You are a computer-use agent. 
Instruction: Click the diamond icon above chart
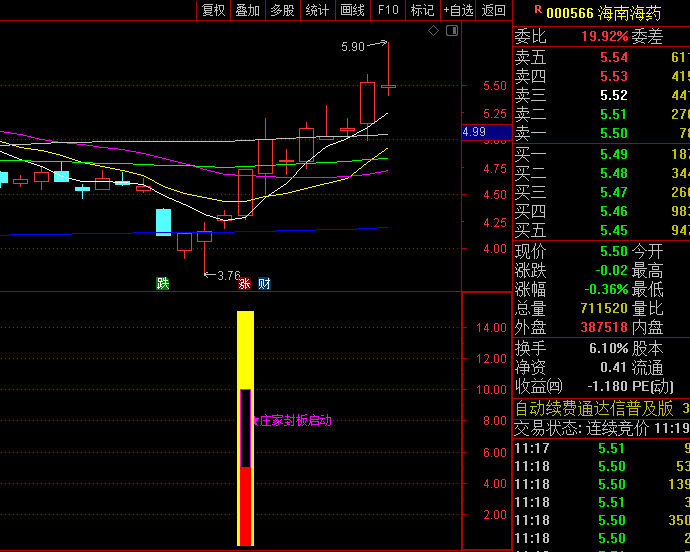click(433, 30)
